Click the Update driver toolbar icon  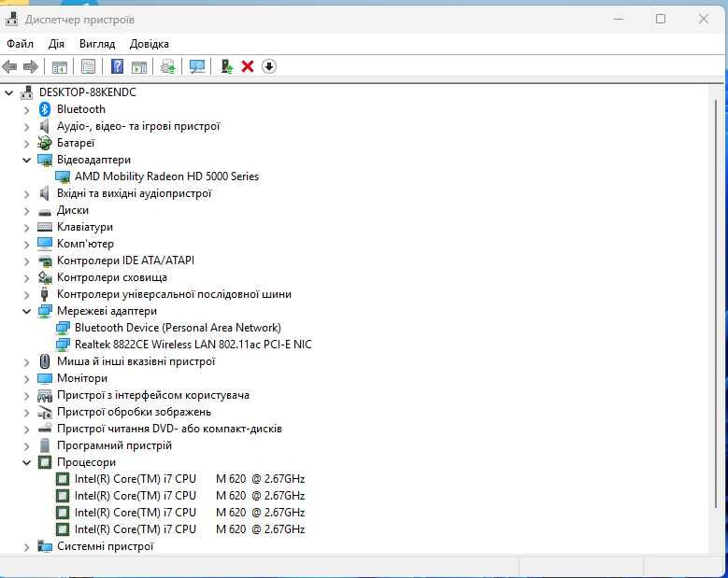168,67
